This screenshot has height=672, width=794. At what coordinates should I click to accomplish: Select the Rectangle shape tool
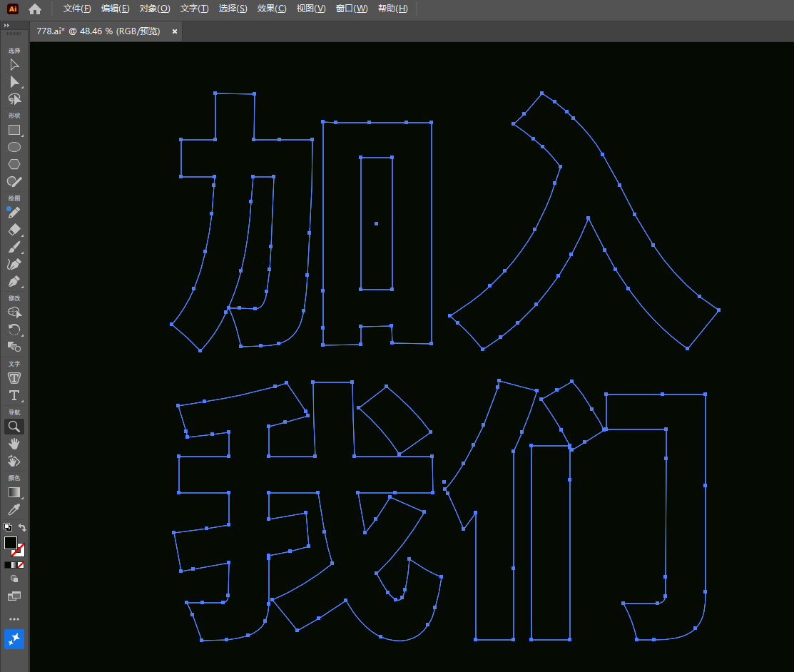click(14, 130)
